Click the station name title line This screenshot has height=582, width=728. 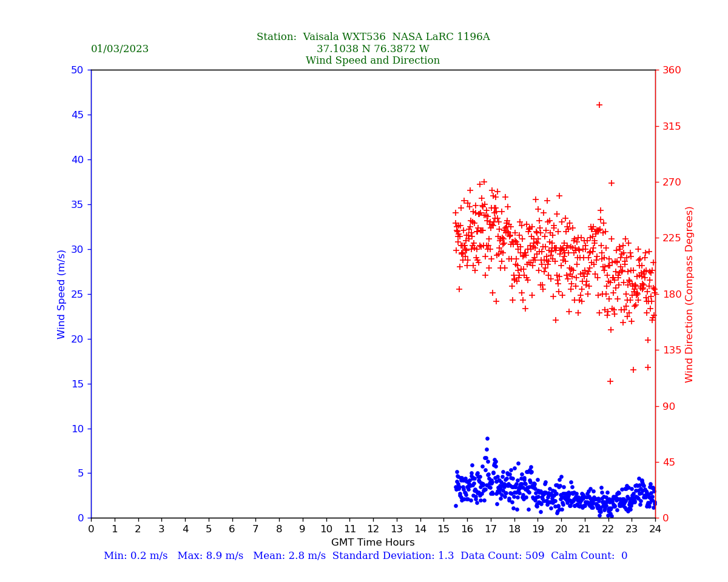(372, 37)
